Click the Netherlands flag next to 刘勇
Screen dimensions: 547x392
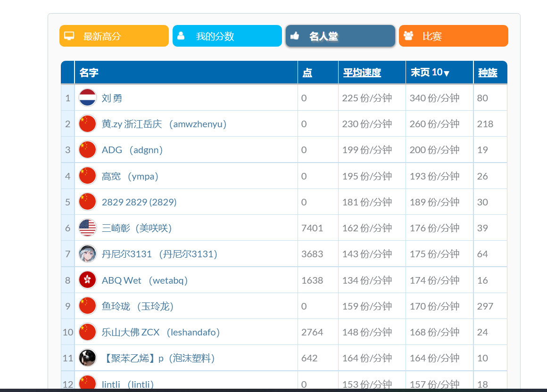pos(87,98)
